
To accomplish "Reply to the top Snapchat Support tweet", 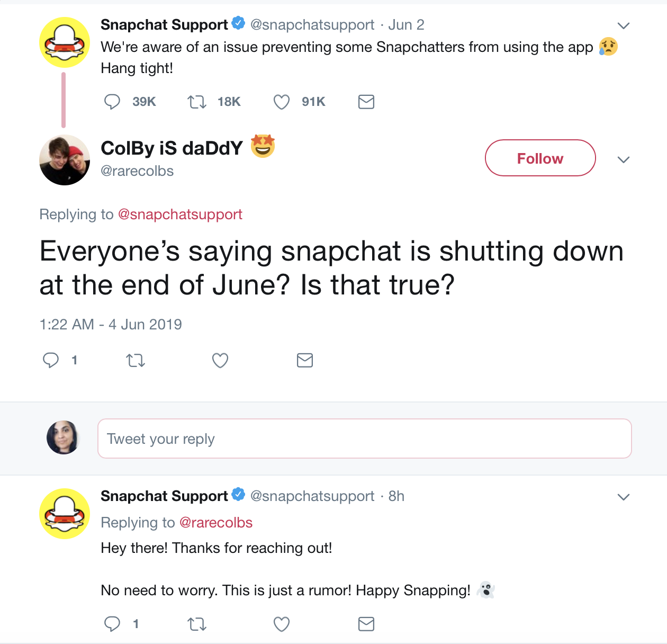I will pos(112,102).
